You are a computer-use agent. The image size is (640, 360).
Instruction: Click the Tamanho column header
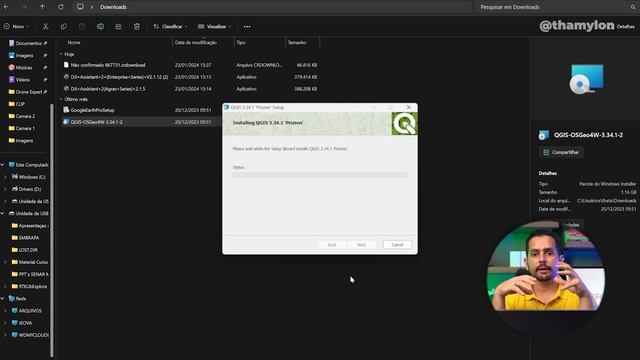pyautogui.click(x=297, y=42)
